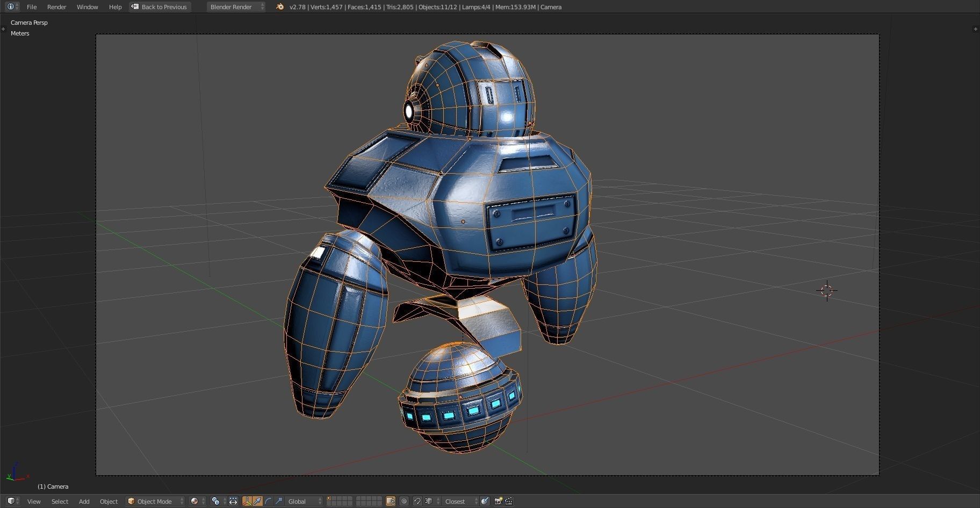Open the Help menu

(115, 7)
